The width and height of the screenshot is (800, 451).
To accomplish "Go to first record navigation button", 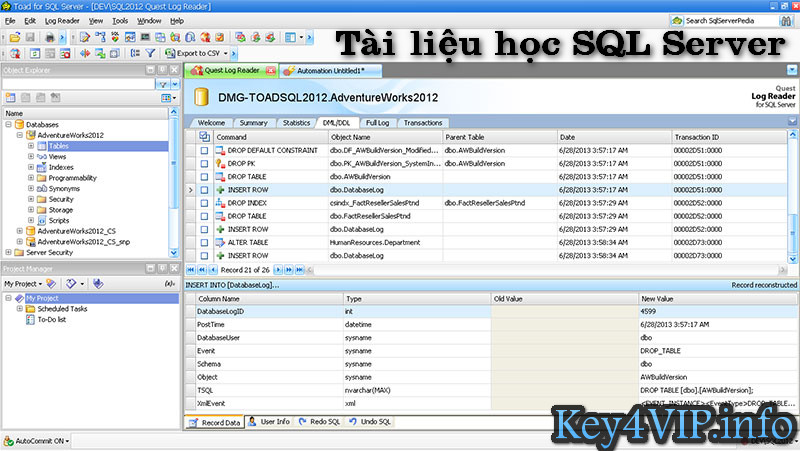I will click(x=191, y=270).
